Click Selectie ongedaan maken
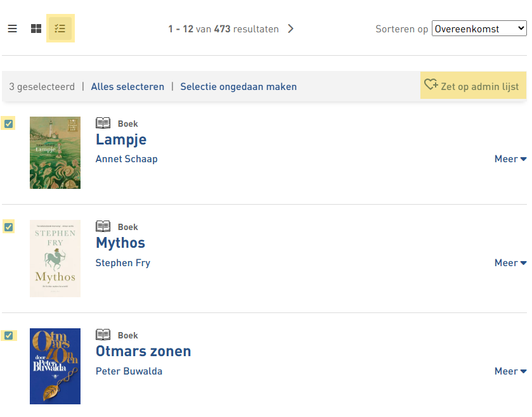Viewport: 532px width, 417px height. pos(238,87)
